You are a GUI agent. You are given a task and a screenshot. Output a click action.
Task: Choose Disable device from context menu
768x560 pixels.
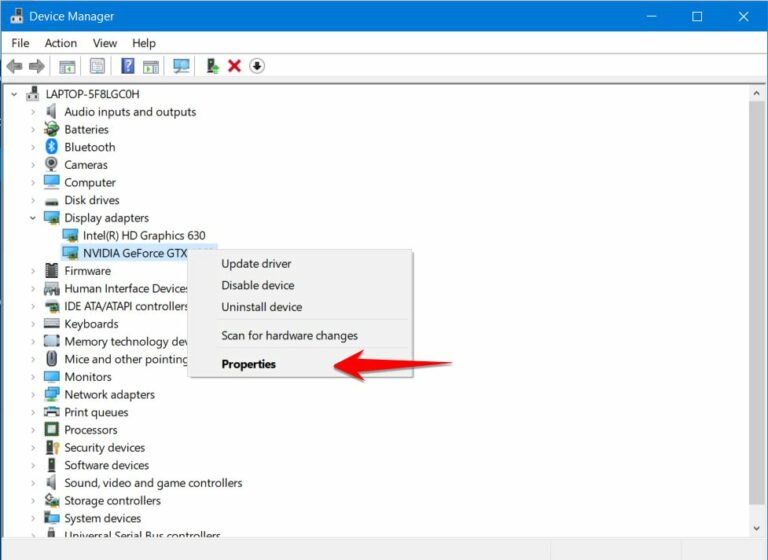pyautogui.click(x=257, y=285)
